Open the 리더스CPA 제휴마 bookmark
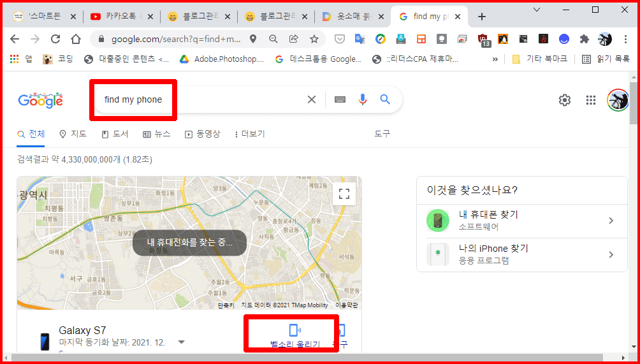 pyautogui.click(x=416, y=59)
